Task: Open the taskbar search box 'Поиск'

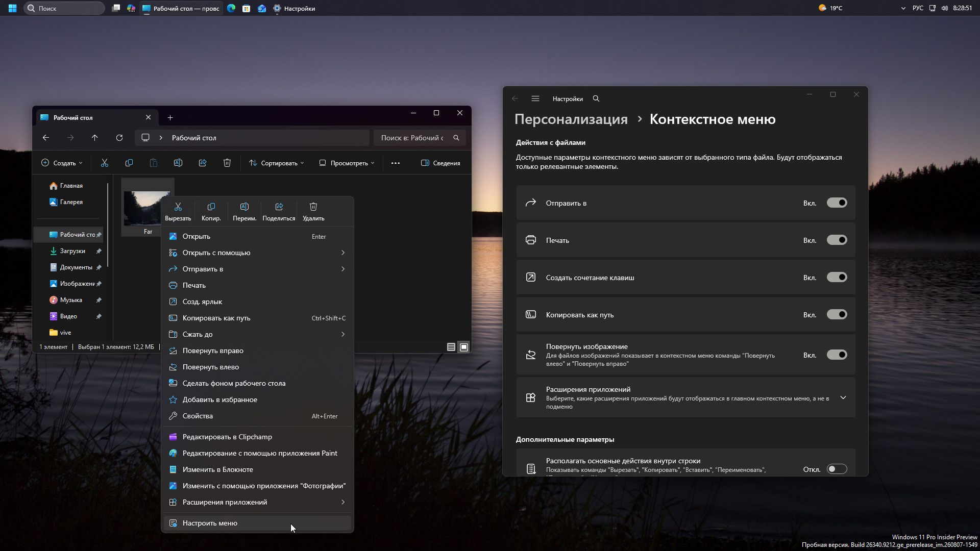Action: coord(64,8)
